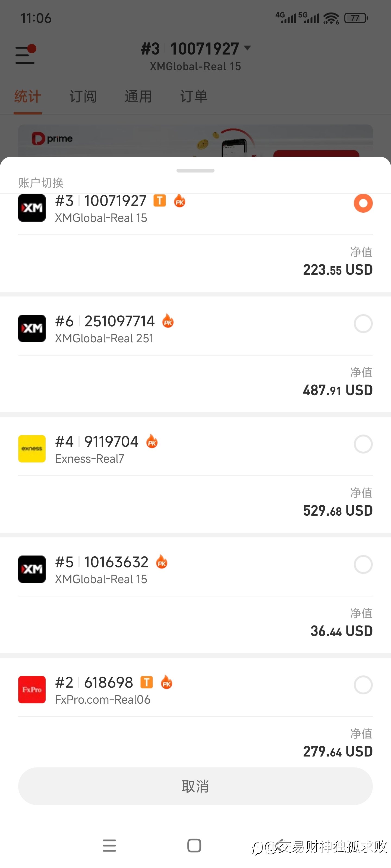Tap the PK flame icon on account #6
The width and height of the screenshot is (391, 868).
coord(168,321)
